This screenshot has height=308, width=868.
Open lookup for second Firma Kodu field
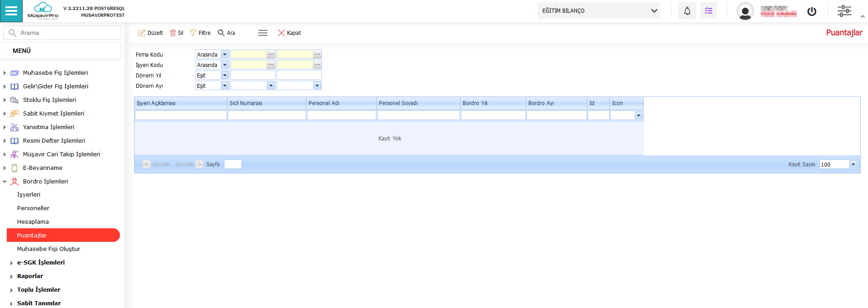click(x=317, y=54)
